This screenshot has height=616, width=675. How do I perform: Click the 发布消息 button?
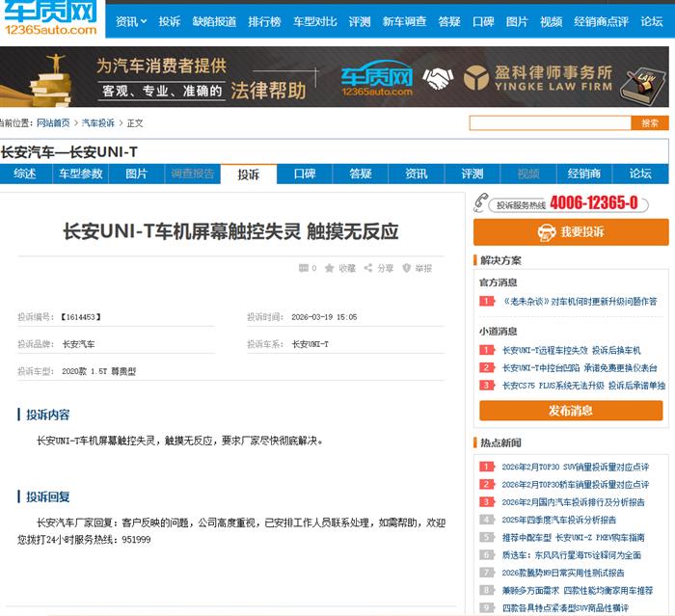pos(571,411)
